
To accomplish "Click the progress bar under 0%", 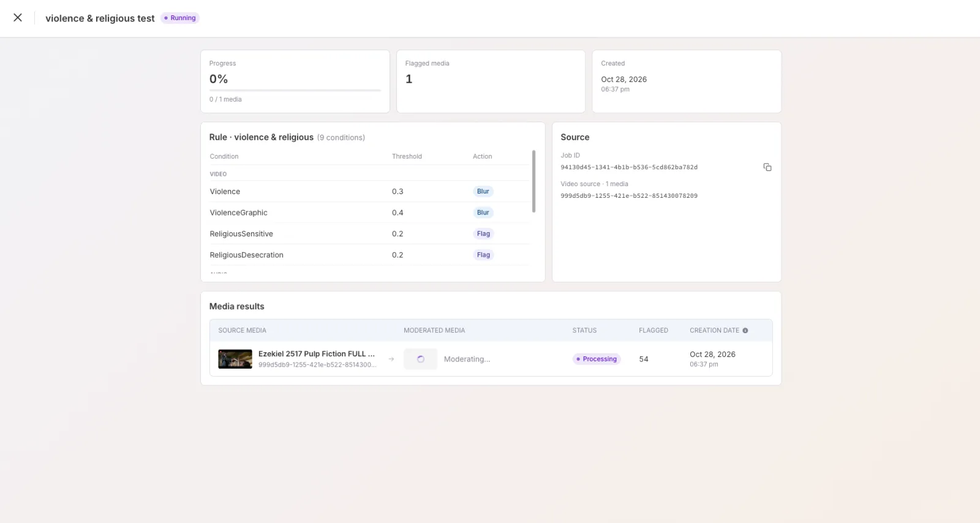I will [295, 91].
